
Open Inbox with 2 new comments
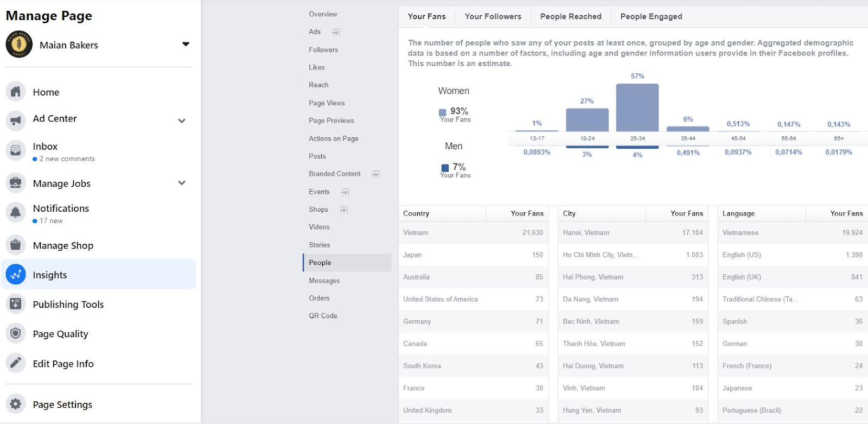pyautogui.click(x=98, y=151)
